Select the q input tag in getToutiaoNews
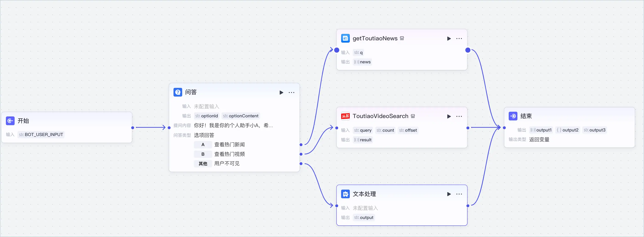The height and width of the screenshot is (237, 644). click(358, 53)
